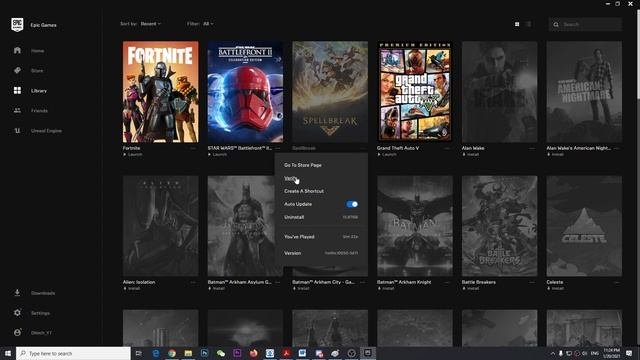Launch STAR WARS Battlefront II
Viewport: 640px width, 360px height.
[x=218, y=155]
